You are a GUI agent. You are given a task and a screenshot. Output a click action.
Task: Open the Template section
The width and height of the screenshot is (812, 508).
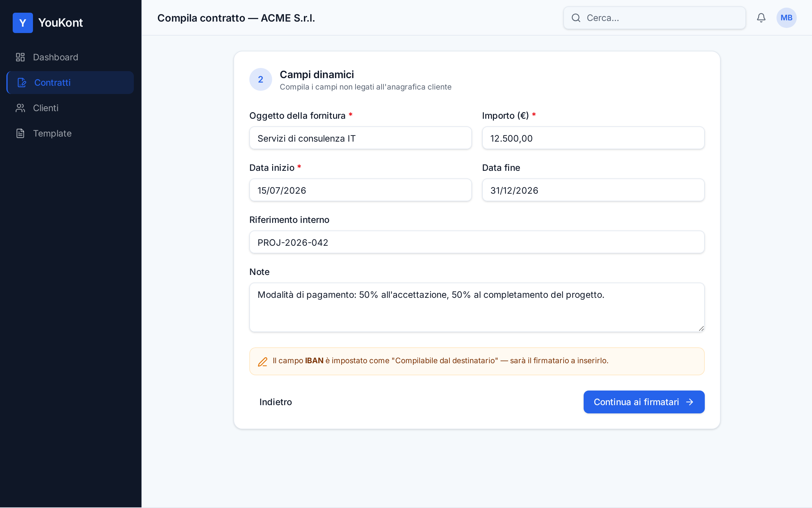click(x=70, y=133)
